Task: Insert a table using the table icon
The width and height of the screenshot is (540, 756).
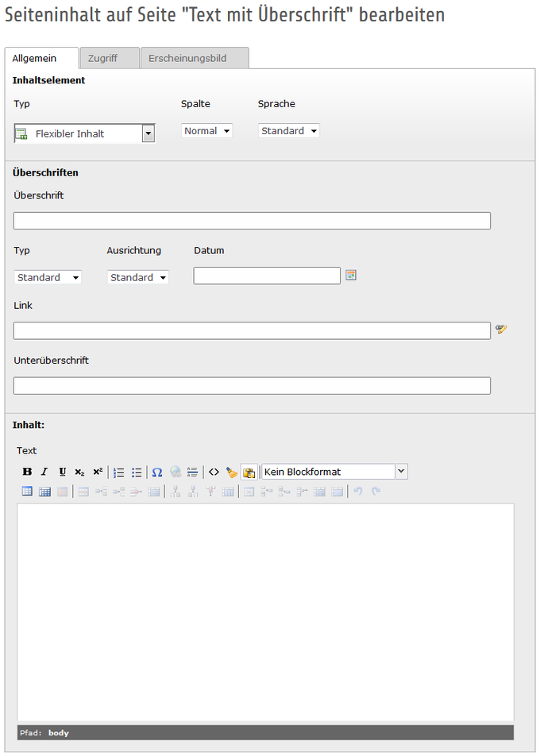Action: click(x=27, y=492)
